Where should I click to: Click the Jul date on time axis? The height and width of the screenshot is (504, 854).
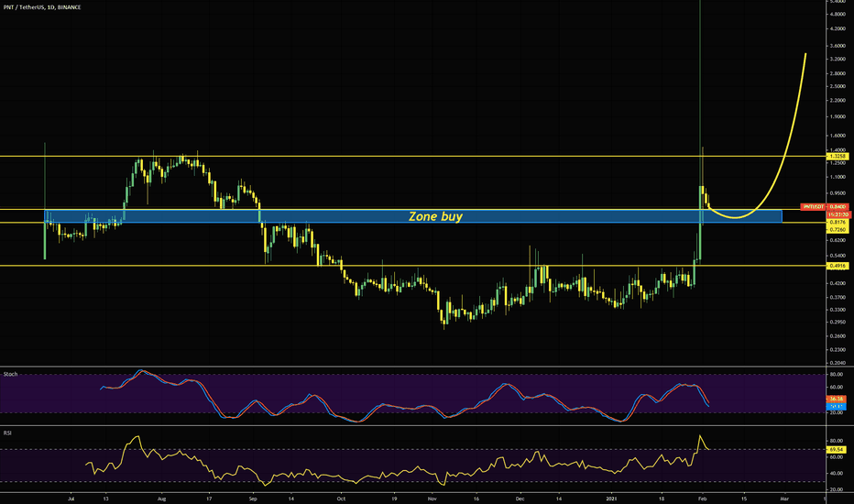click(x=71, y=499)
